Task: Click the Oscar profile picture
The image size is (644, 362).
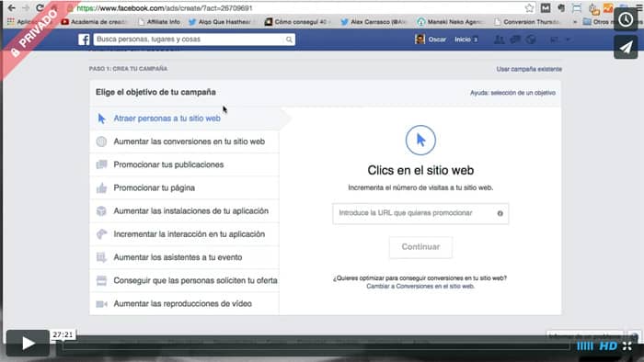Action: [x=420, y=40]
